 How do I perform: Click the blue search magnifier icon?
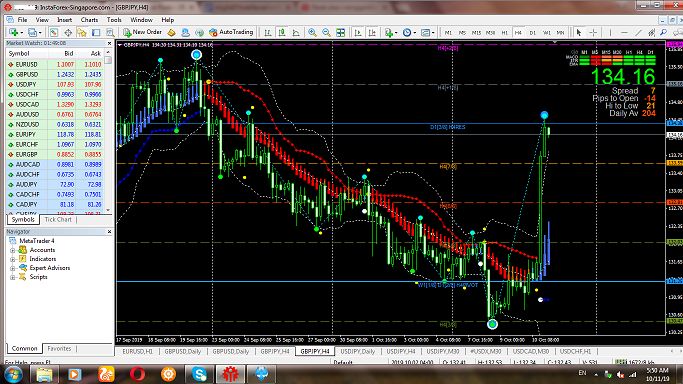click(x=663, y=32)
